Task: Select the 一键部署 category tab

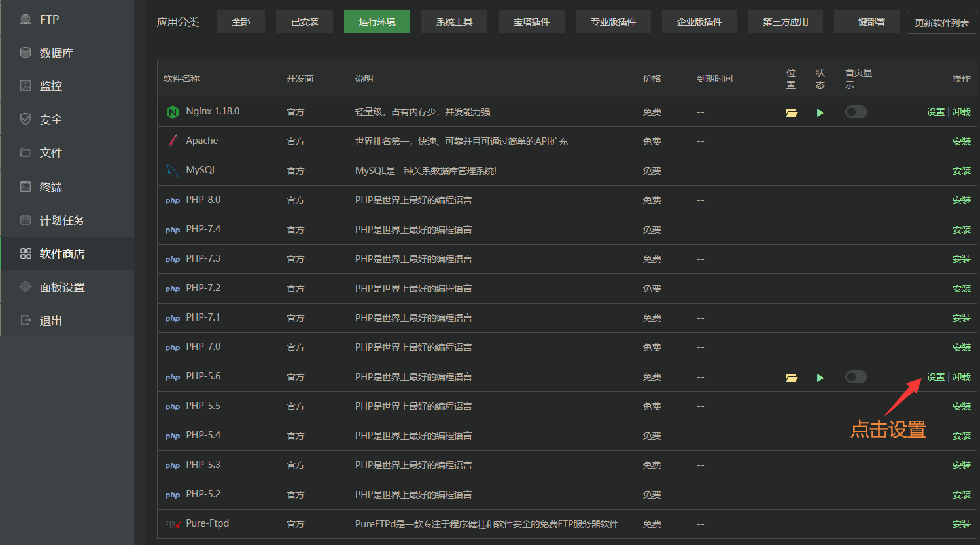Action: click(x=867, y=22)
